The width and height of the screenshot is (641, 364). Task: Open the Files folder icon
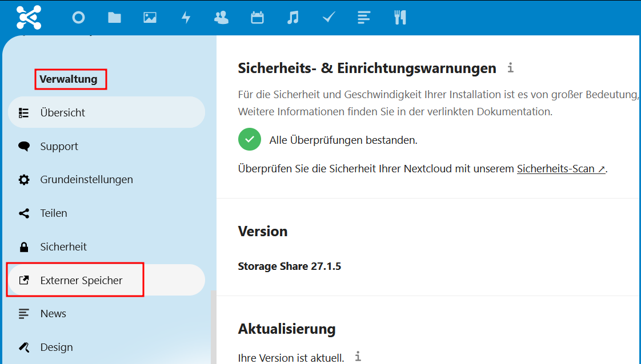point(114,18)
